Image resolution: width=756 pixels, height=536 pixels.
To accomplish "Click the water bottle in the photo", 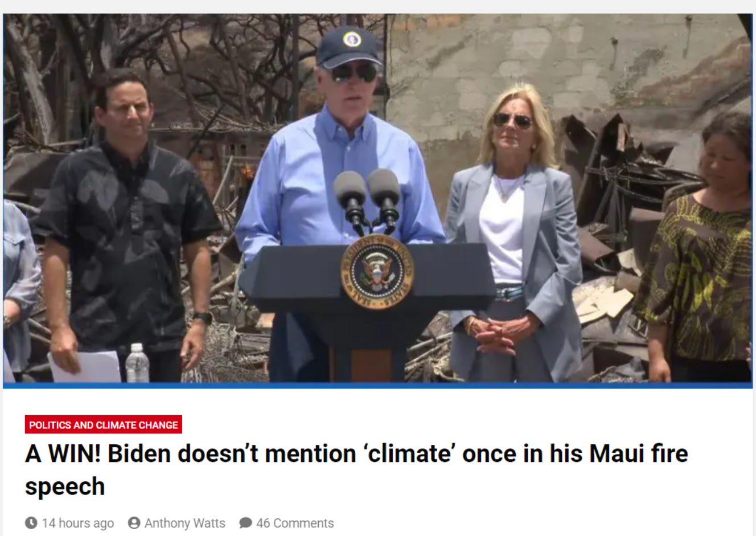I will 137,363.
